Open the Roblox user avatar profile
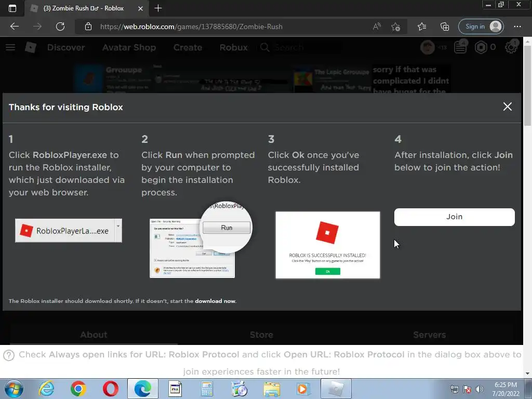The image size is (532, 399). (x=427, y=47)
